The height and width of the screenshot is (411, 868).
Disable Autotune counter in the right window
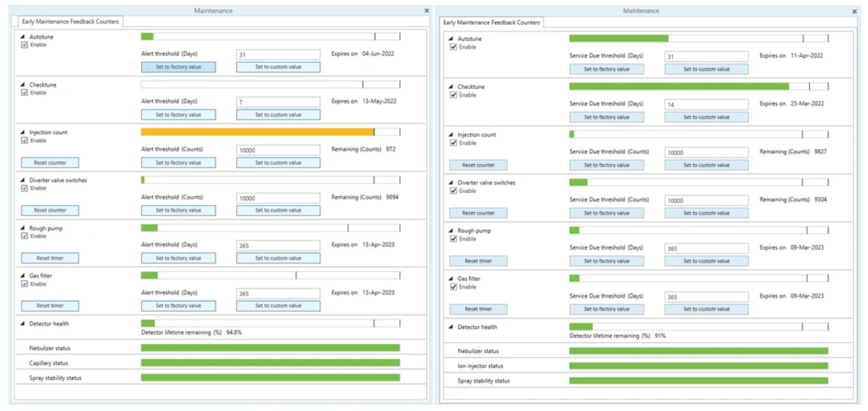tap(453, 47)
